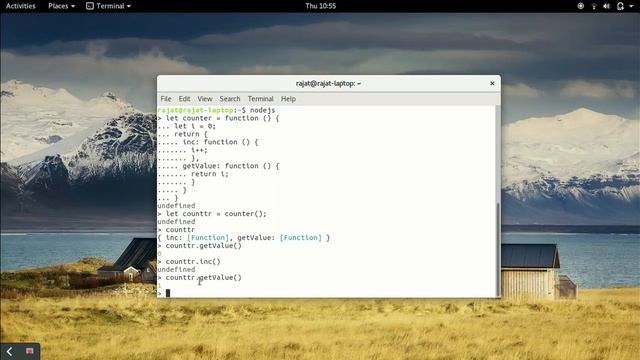The width and height of the screenshot is (640, 360).
Task: Click the terminal prompt cursor at the bottom line
Action: [168, 293]
